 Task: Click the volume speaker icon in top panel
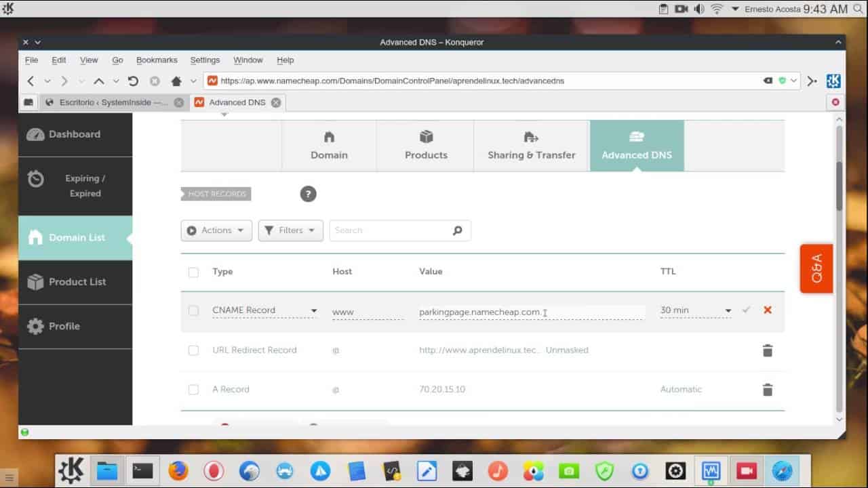[x=699, y=9]
